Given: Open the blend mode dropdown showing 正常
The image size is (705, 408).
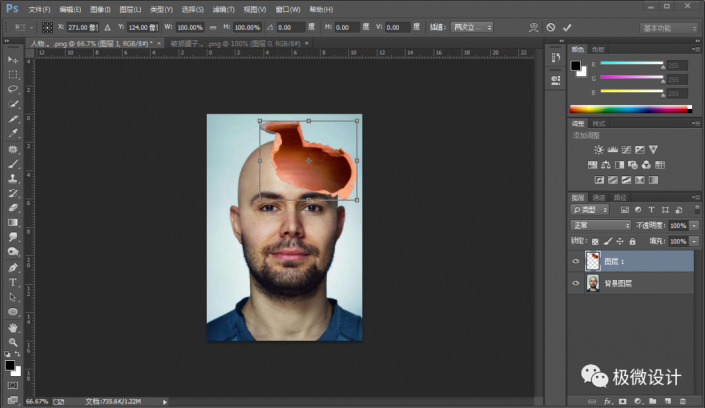Looking at the screenshot, I should coord(600,226).
